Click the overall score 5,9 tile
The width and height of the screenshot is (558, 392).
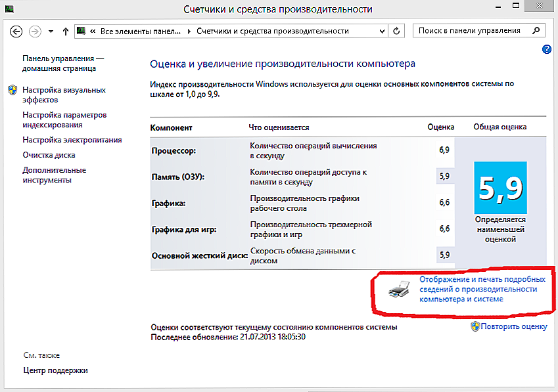[500, 188]
